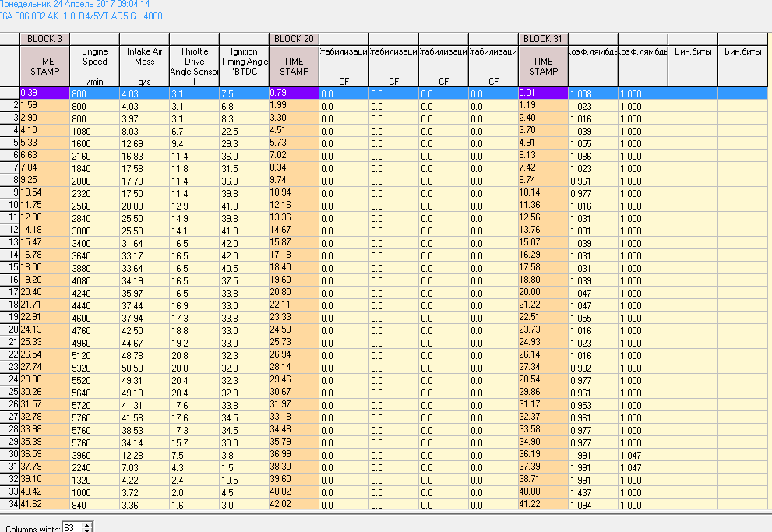Click the rightmost Бин.биты column header
Screen dimensions: 772x532
[743, 52]
